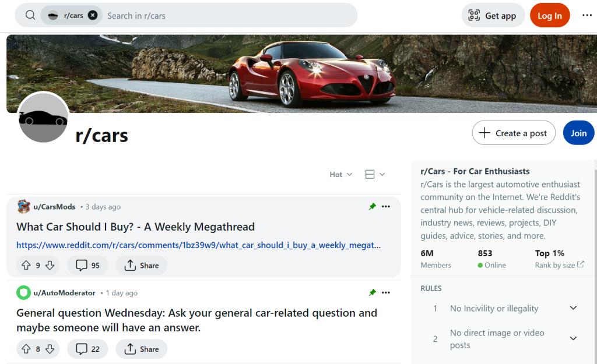Open the top-right more options menu

(587, 15)
